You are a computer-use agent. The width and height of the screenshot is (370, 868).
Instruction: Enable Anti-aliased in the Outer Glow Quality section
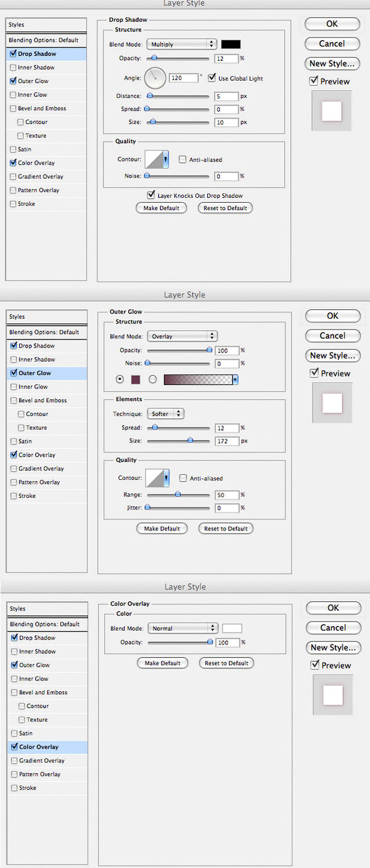tap(183, 478)
